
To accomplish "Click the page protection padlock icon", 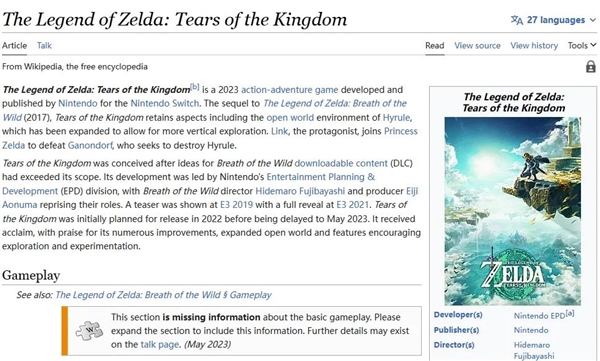I will (x=590, y=67).
